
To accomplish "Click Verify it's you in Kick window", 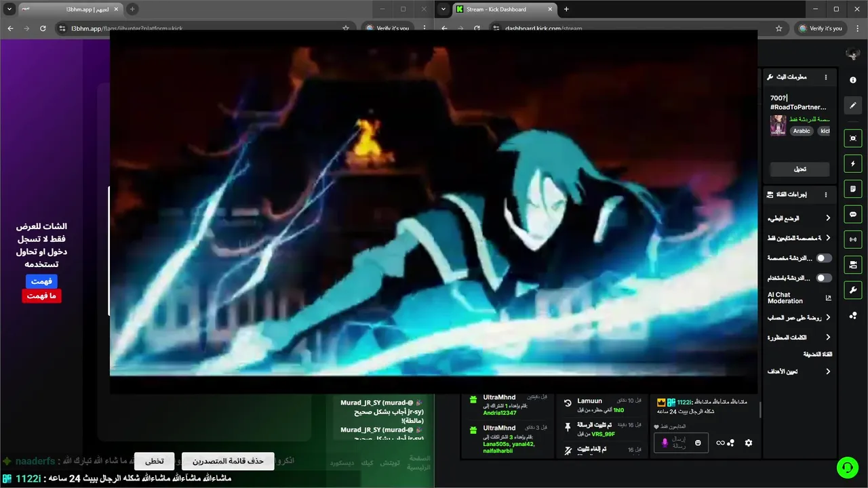I will click(x=820, y=28).
